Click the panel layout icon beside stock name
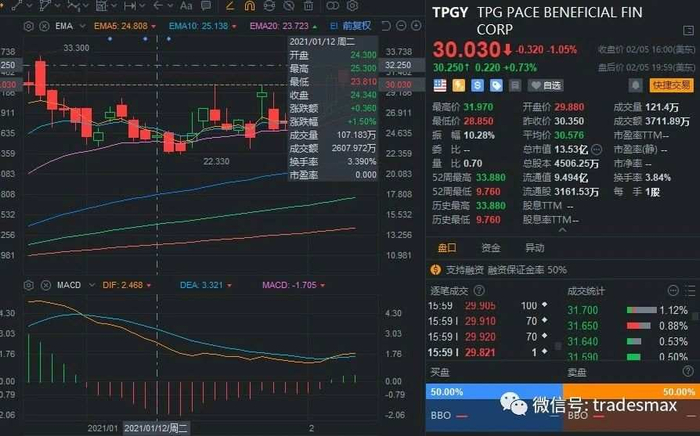 pos(688,30)
